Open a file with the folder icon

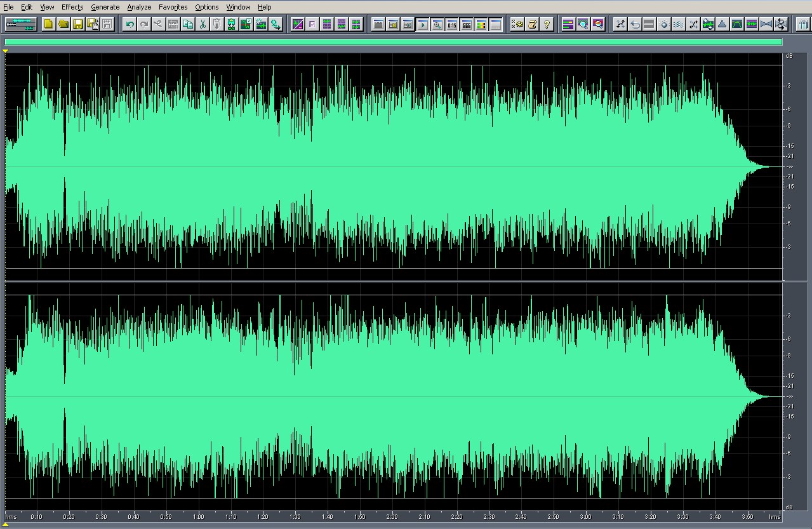pos(63,24)
